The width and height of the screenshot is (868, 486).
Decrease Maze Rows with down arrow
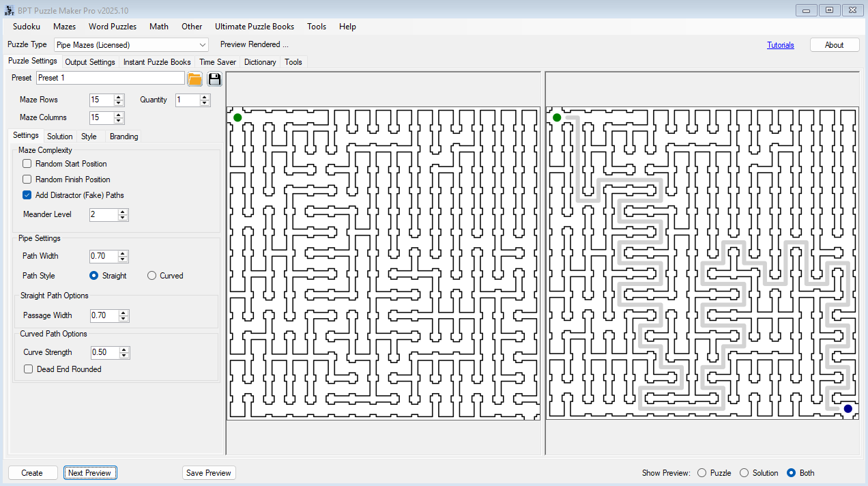tap(119, 103)
